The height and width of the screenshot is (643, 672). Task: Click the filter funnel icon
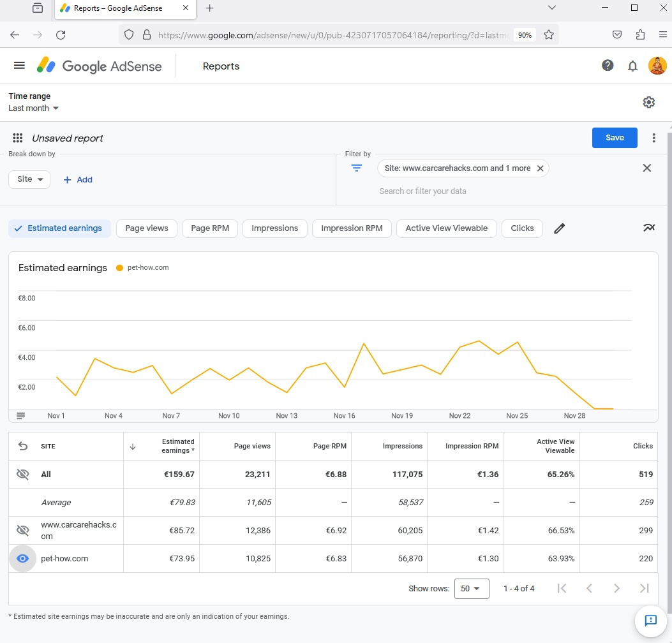(357, 168)
